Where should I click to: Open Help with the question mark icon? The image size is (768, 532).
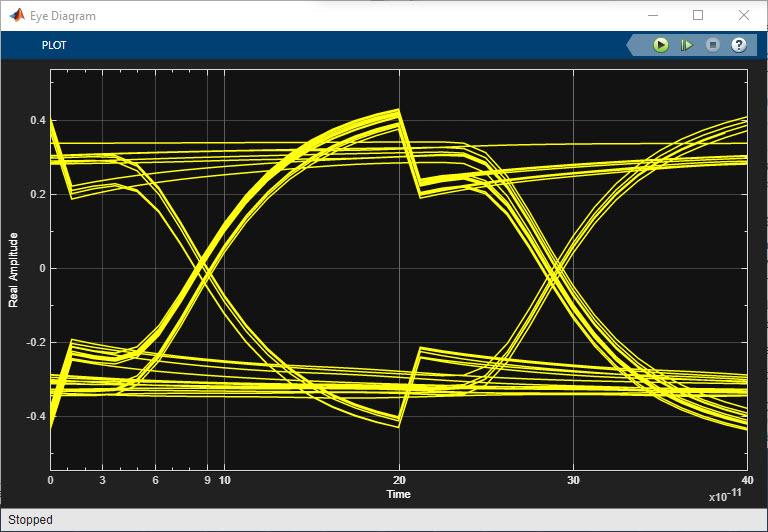(x=739, y=45)
